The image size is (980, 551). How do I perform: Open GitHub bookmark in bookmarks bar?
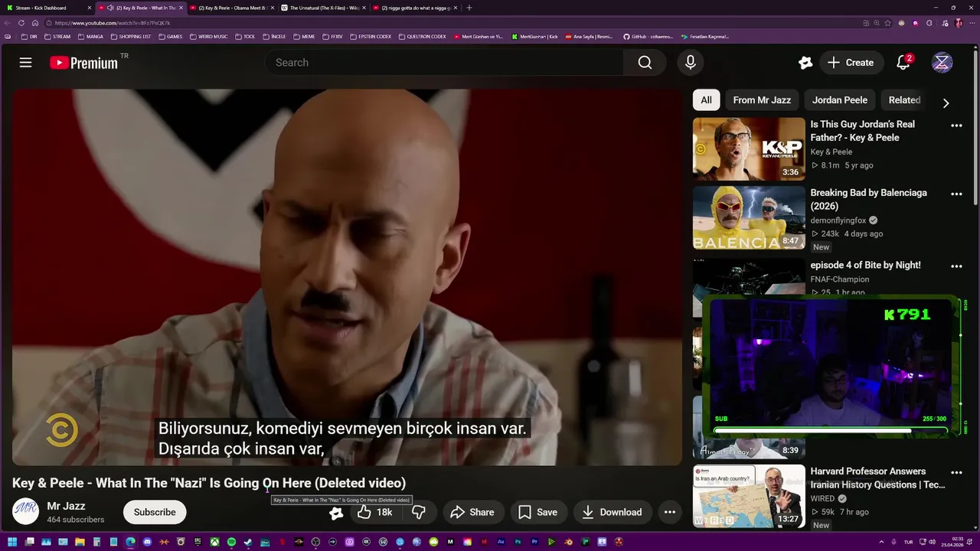tap(648, 37)
